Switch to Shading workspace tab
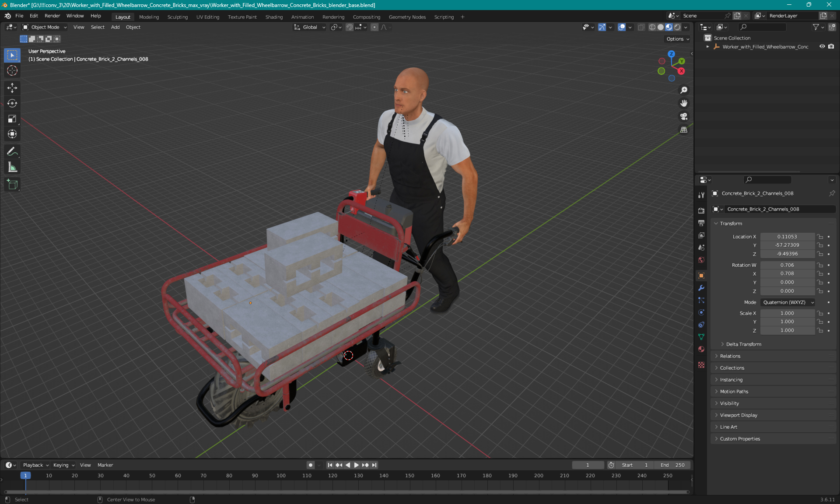Viewport: 840px width, 504px height. pos(274,17)
